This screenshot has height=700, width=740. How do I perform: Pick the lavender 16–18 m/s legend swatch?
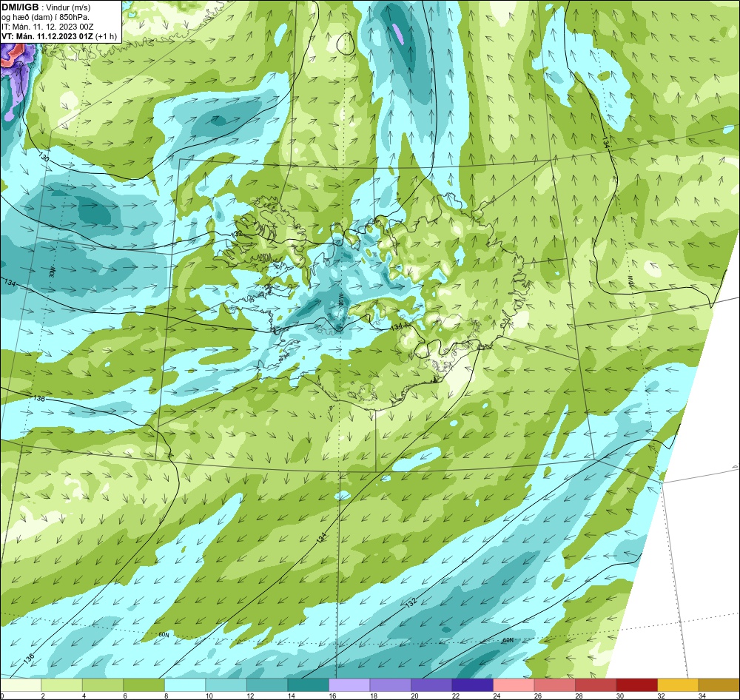click(x=349, y=685)
